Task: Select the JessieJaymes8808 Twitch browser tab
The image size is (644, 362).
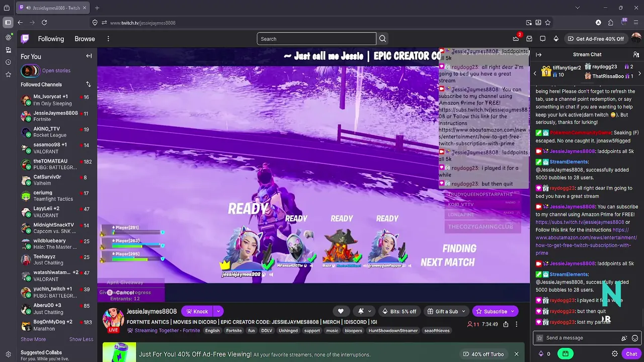Action: pyautogui.click(x=53, y=8)
